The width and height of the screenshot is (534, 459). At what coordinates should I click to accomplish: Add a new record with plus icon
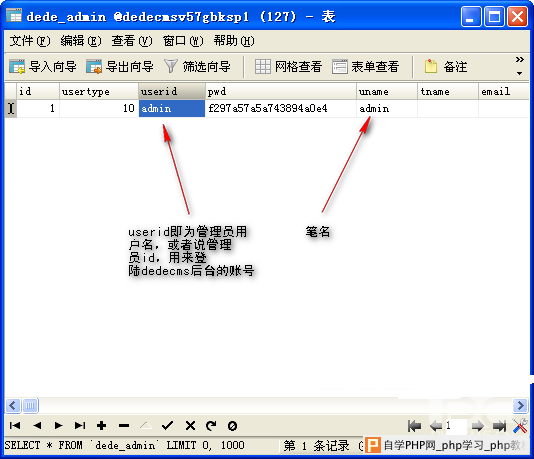pyautogui.click(x=101, y=426)
